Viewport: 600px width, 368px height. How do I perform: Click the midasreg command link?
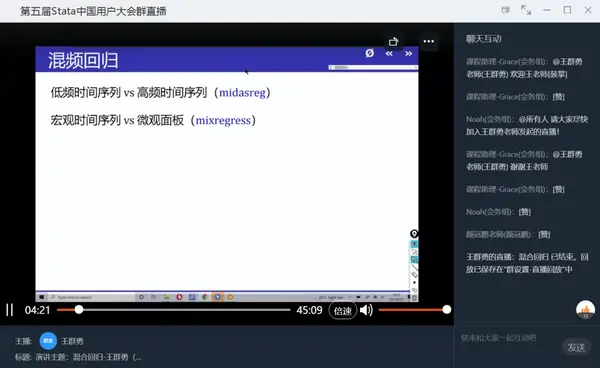(242, 93)
